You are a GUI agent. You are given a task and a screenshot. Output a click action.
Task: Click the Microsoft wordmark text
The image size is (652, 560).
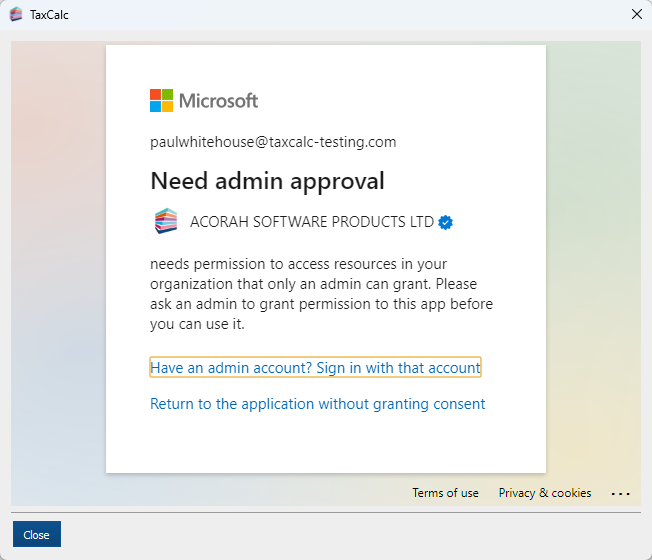coord(218,100)
